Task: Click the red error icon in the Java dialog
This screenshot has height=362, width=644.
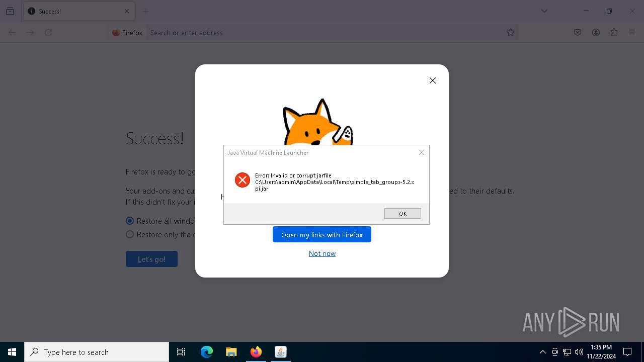Action: pyautogui.click(x=243, y=180)
